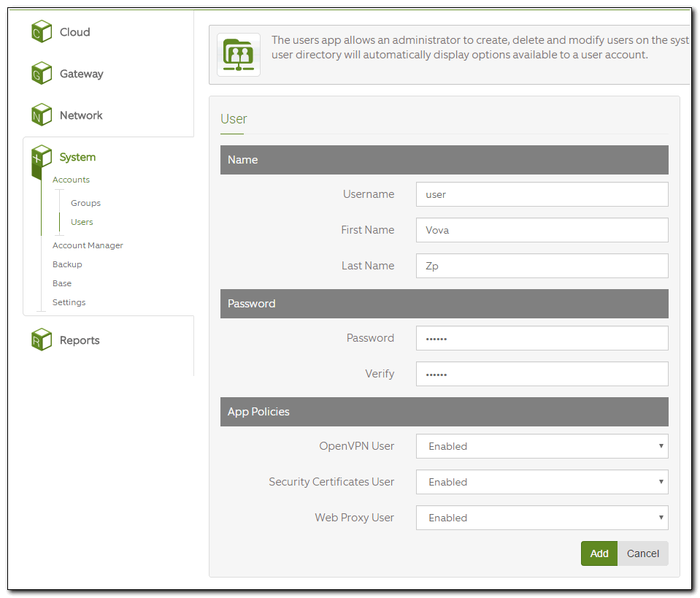Open the Web Proxy User dropdown
This screenshot has height=598, width=700.
pos(542,518)
